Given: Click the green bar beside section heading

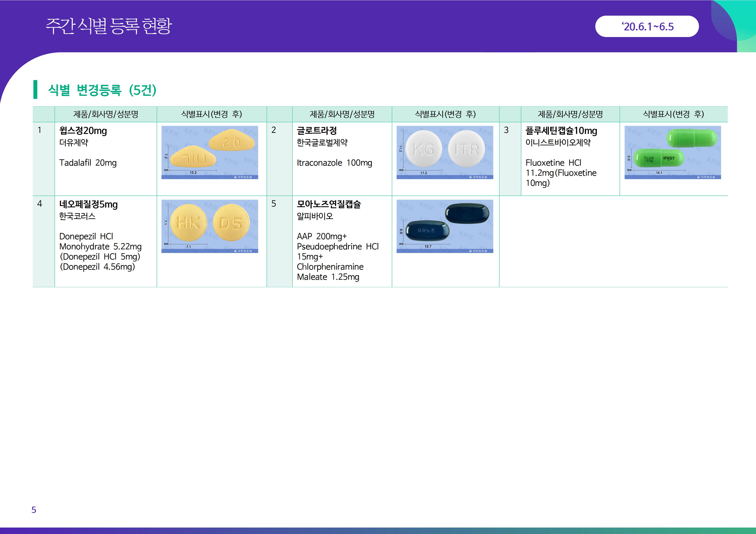Looking at the screenshot, I should pyautogui.click(x=35, y=90).
